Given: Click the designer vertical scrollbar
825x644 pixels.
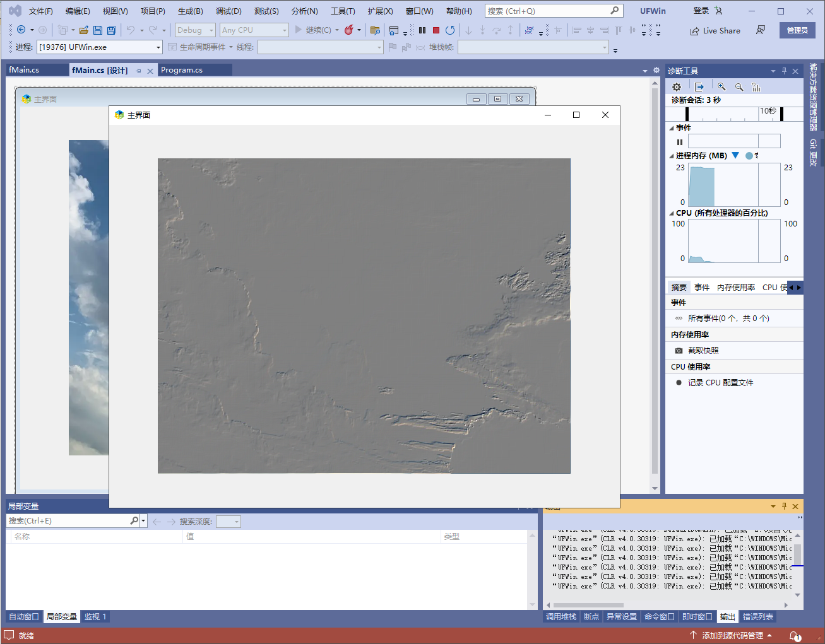Looking at the screenshot, I should [x=655, y=285].
